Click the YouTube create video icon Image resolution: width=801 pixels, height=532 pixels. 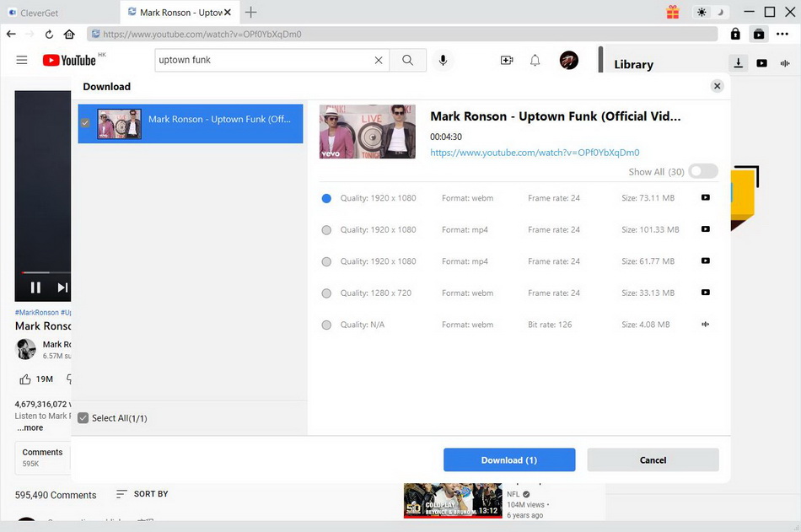pyautogui.click(x=507, y=60)
